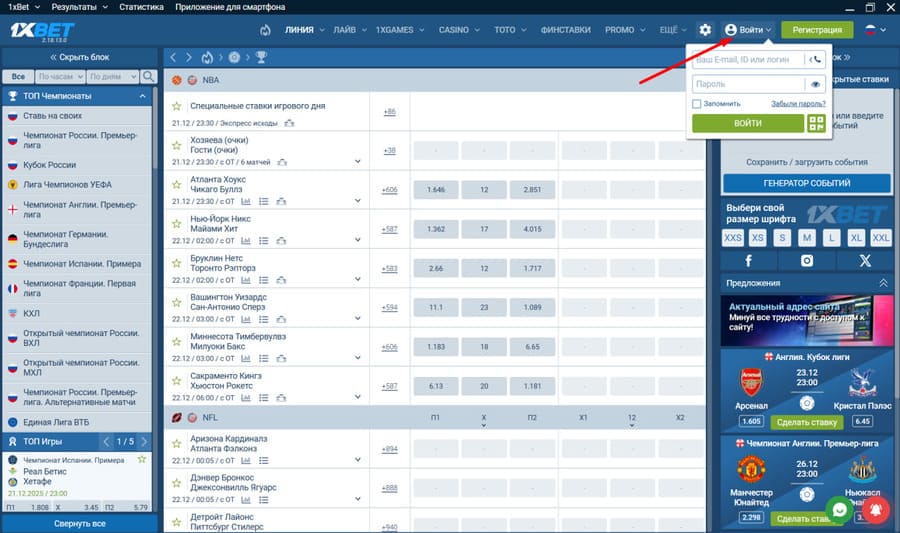The height and width of the screenshot is (533, 900).
Task: Open QR code login button
Action: [x=816, y=123]
